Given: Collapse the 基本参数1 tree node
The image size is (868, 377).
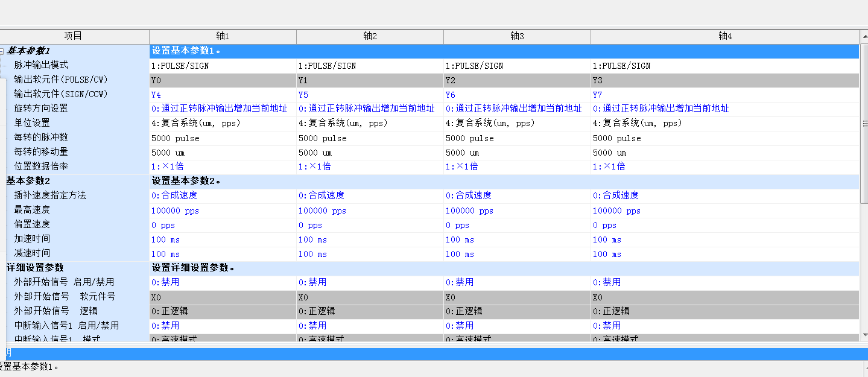Looking at the screenshot, I should tap(2, 51).
